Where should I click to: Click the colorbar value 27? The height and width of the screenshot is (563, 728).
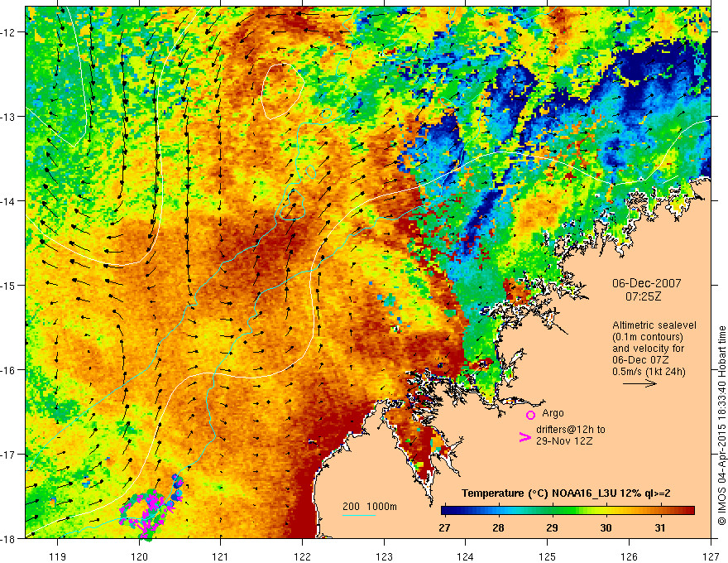444,527
